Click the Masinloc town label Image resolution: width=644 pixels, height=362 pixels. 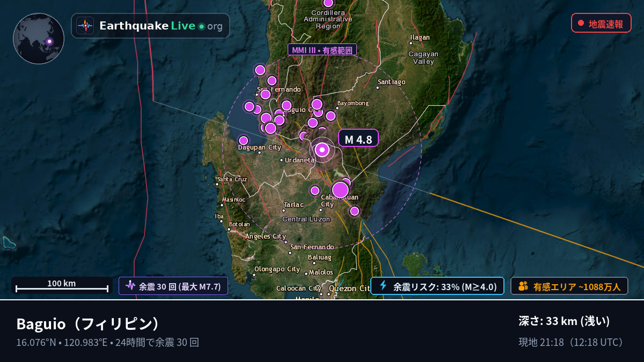[x=233, y=200]
